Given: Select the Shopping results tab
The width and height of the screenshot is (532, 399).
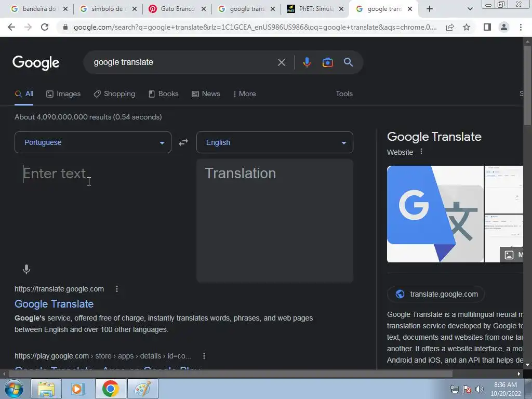Looking at the screenshot, I should (114, 94).
